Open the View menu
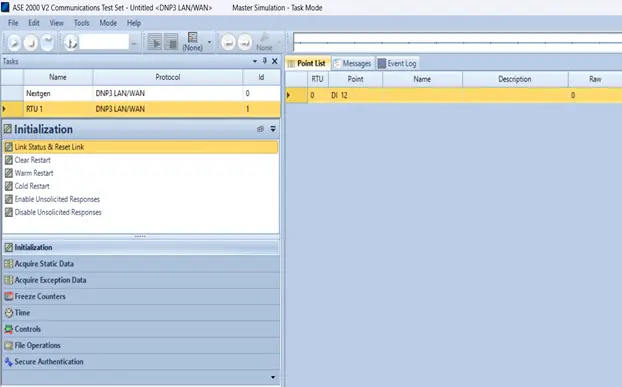The image size is (622, 387). 56,23
